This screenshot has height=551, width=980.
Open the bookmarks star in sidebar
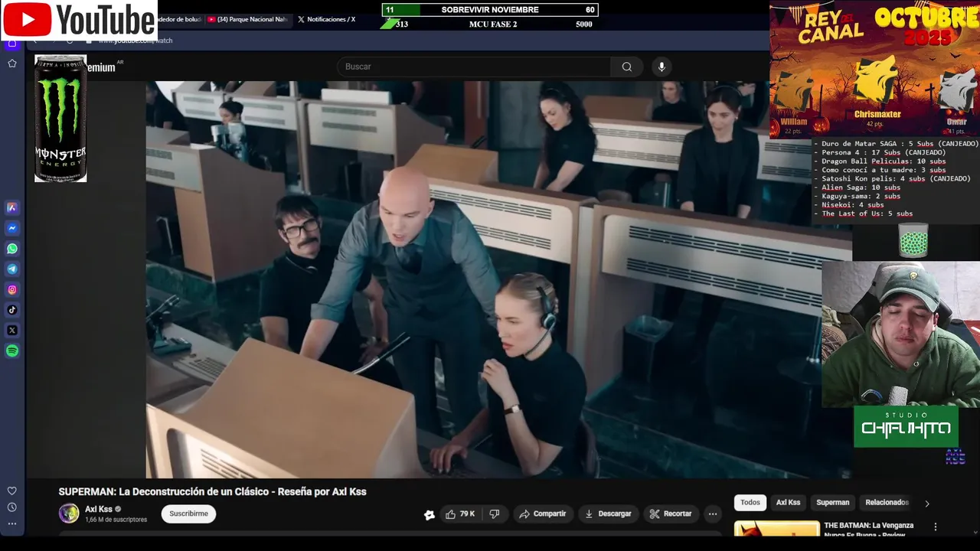tap(12, 64)
